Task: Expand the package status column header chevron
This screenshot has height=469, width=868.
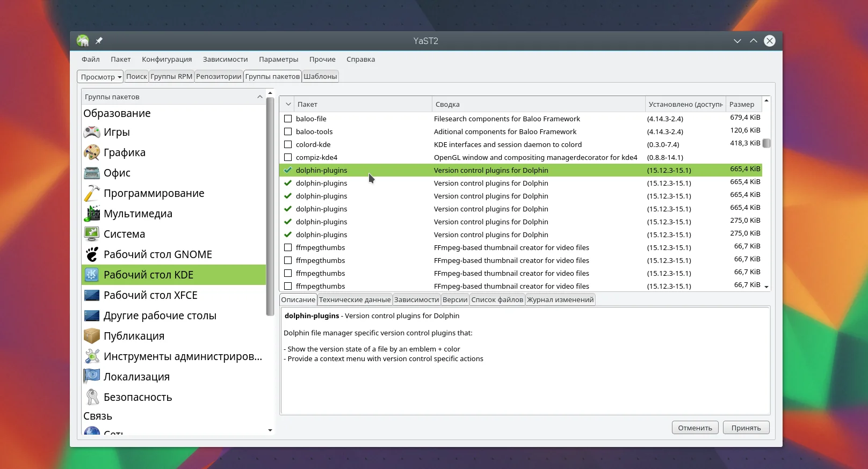Action: click(x=288, y=104)
